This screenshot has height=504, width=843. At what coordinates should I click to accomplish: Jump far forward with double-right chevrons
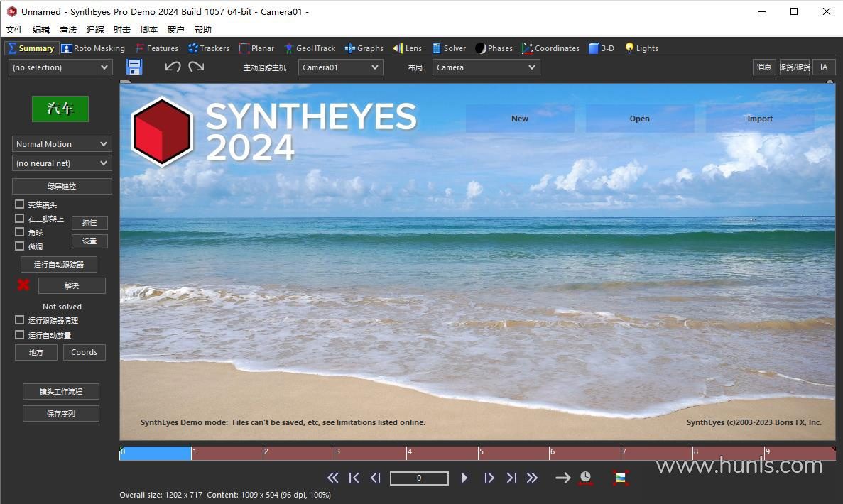(x=532, y=478)
